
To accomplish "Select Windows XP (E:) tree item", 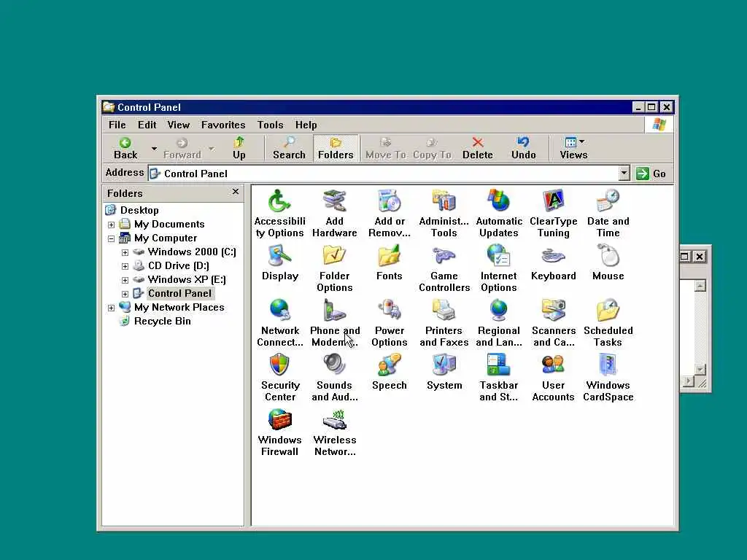I will point(187,279).
